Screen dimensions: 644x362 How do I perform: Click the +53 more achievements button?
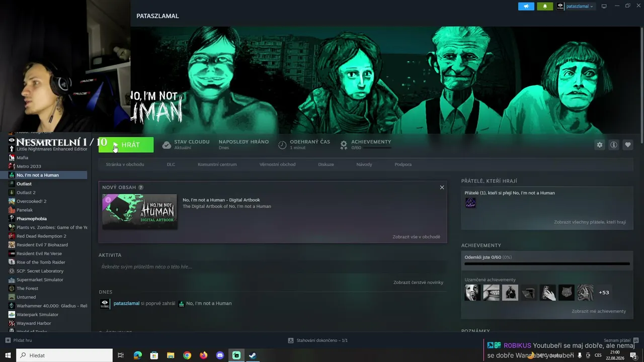(604, 293)
